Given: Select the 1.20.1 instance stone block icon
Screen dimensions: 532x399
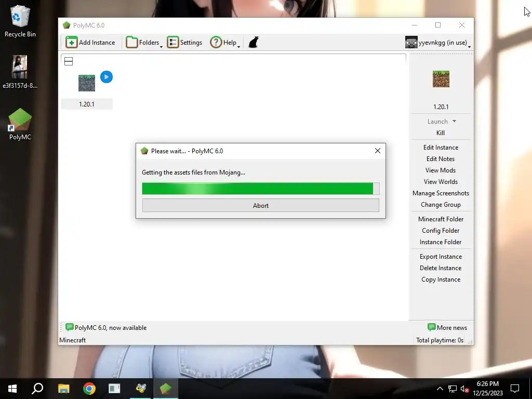Looking at the screenshot, I should click(x=87, y=83).
